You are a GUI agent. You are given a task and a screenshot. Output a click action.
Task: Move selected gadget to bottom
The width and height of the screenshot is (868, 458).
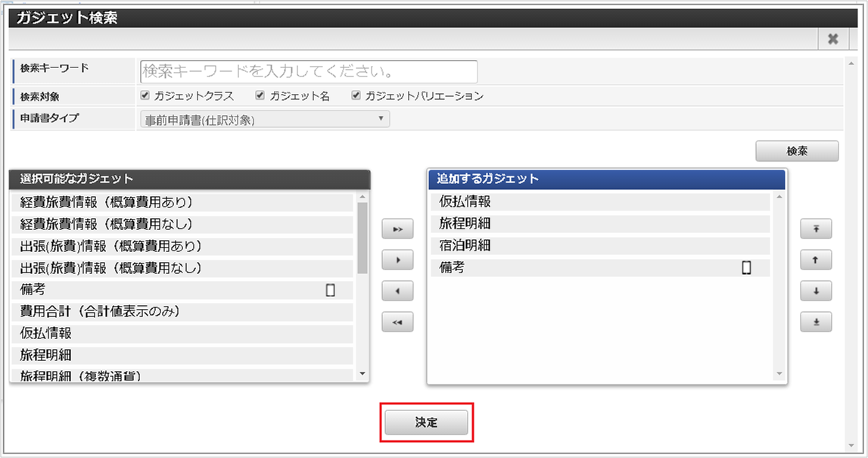[x=816, y=322]
